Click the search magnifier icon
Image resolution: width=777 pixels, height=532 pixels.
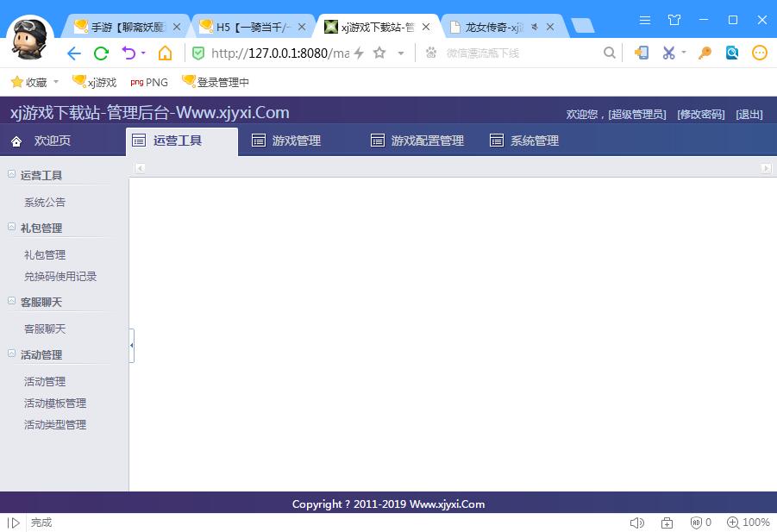click(x=610, y=53)
